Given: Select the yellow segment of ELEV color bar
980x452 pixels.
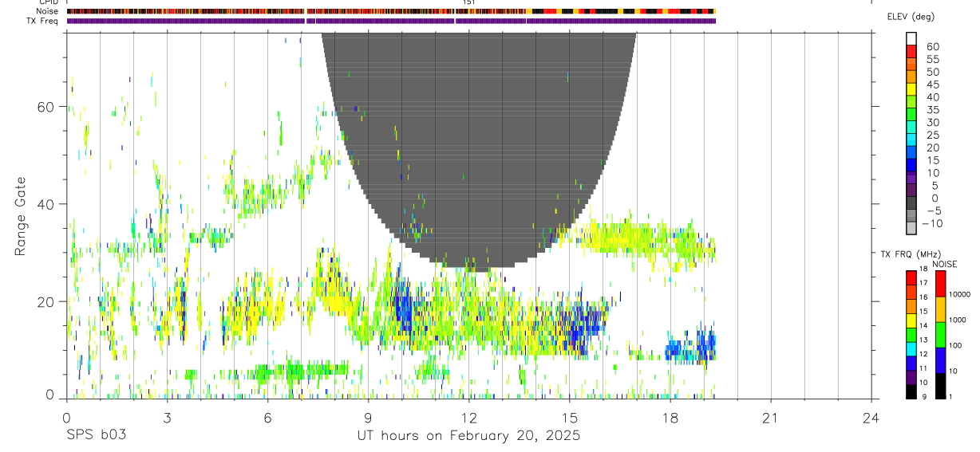Looking at the screenshot, I should pyautogui.click(x=911, y=89).
